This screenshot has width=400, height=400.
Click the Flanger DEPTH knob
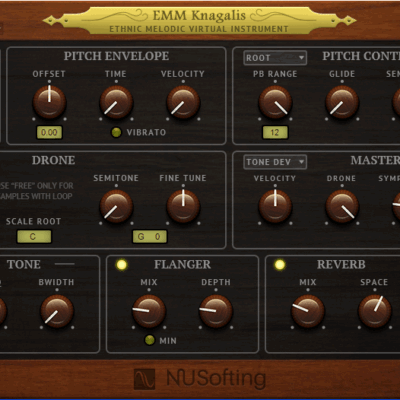coord(216,311)
